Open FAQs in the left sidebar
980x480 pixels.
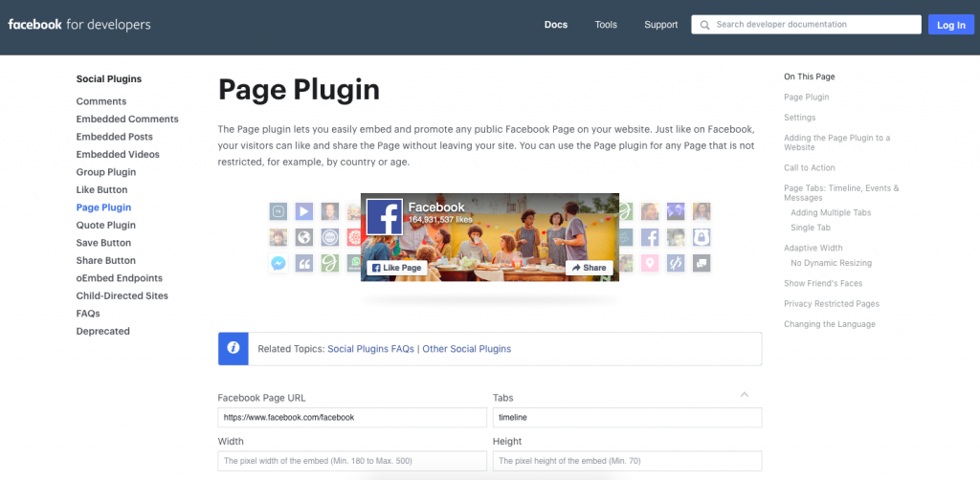coord(88,314)
